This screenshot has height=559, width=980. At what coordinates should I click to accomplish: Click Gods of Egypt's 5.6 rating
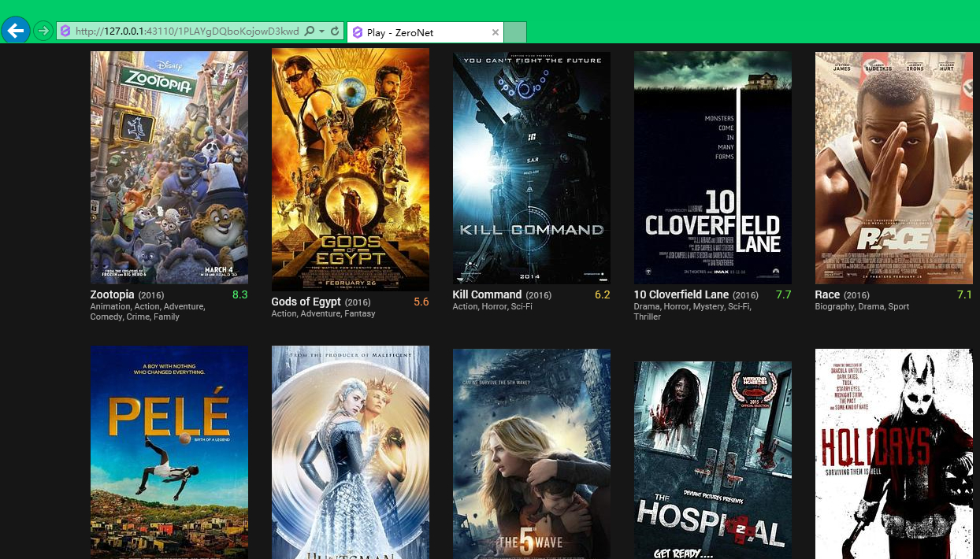pyautogui.click(x=421, y=302)
